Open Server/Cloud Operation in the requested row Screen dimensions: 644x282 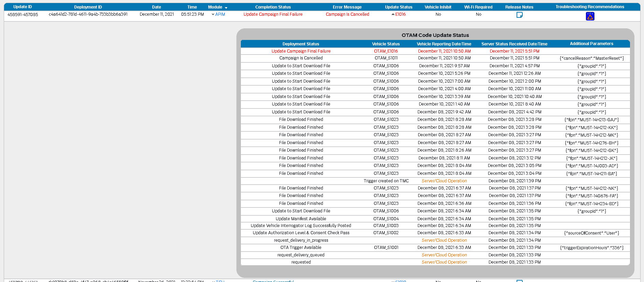point(444,262)
